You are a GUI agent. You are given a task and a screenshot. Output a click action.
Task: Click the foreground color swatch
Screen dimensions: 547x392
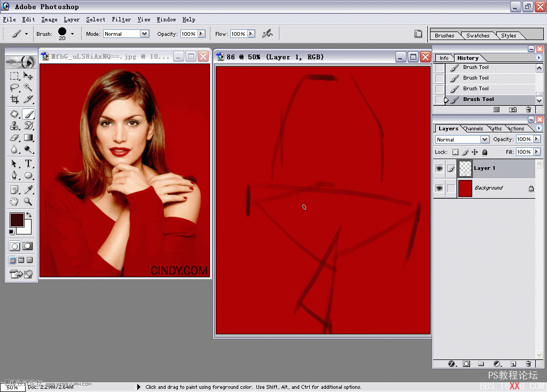pos(17,219)
